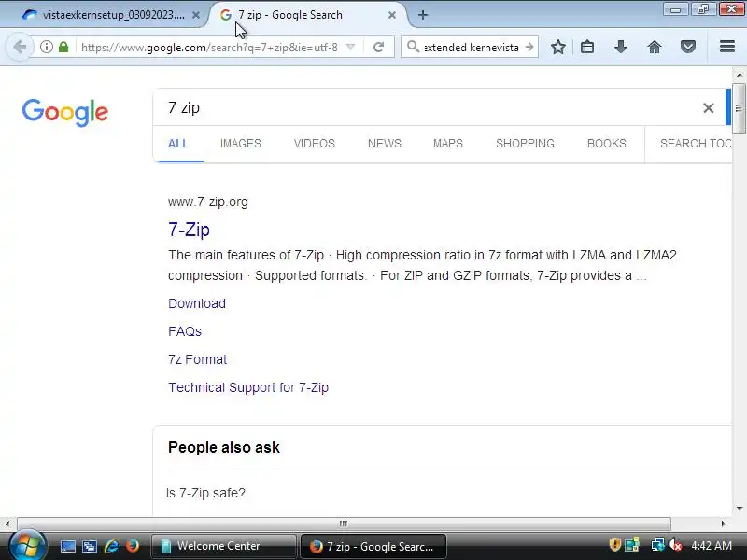Save page to Pocket icon
The width and height of the screenshot is (747, 560).
pyautogui.click(x=687, y=47)
